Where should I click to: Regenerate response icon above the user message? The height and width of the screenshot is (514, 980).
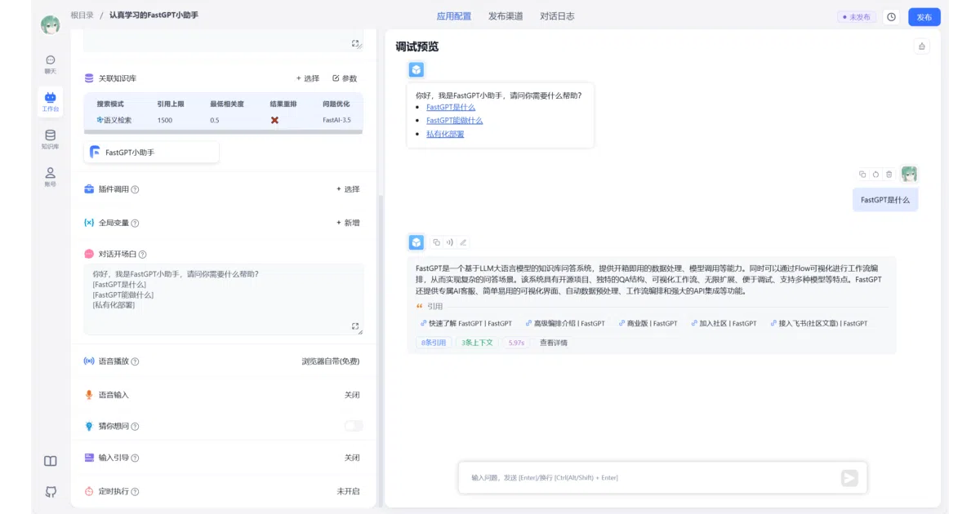coord(875,174)
